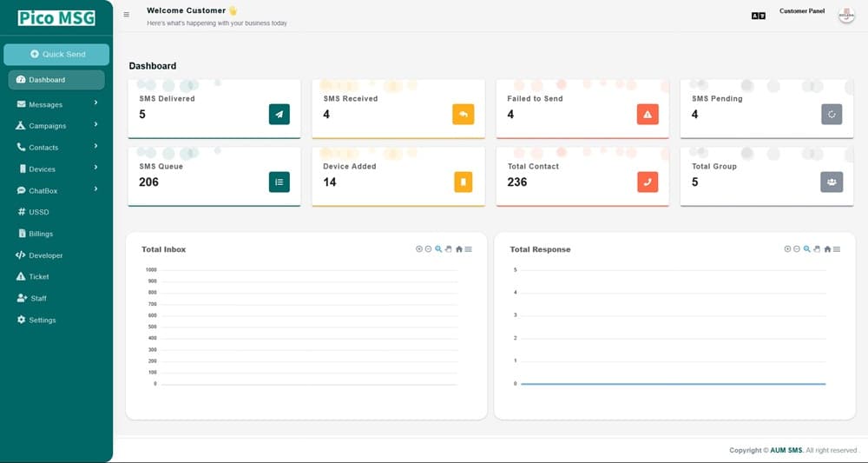
Task: Open the language translate icon in header
Action: tap(758, 16)
